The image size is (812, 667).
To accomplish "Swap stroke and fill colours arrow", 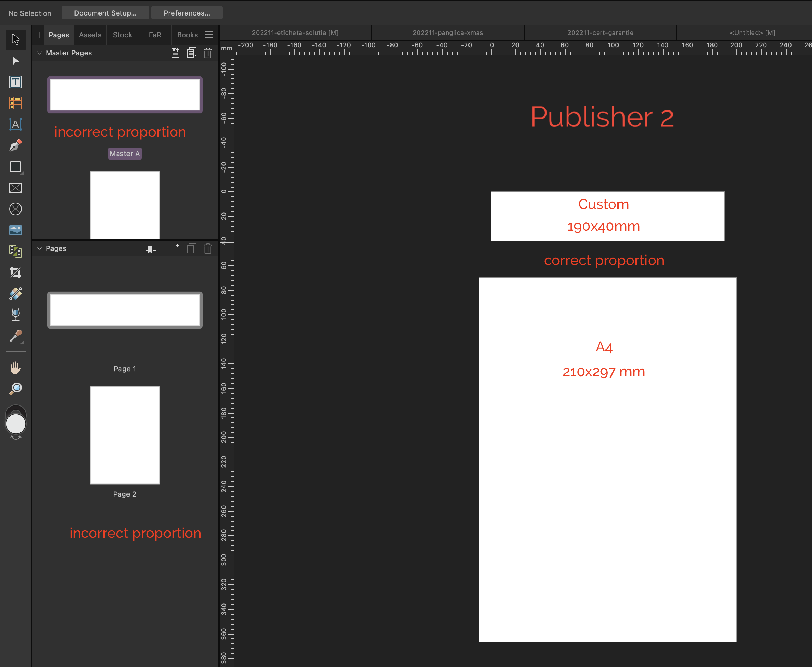I will 16,438.
